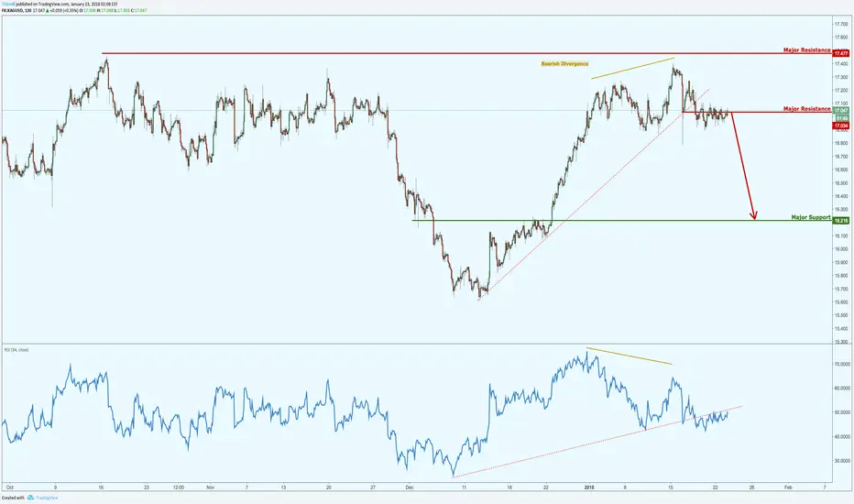854x504 pixels.
Task: Select the 17.047 current price tag
Action: (841, 110)
